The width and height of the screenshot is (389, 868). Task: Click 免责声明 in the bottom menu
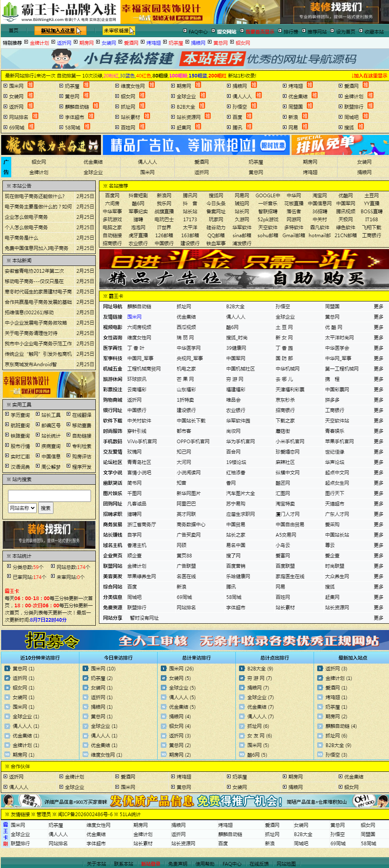(x=178, y=864)
